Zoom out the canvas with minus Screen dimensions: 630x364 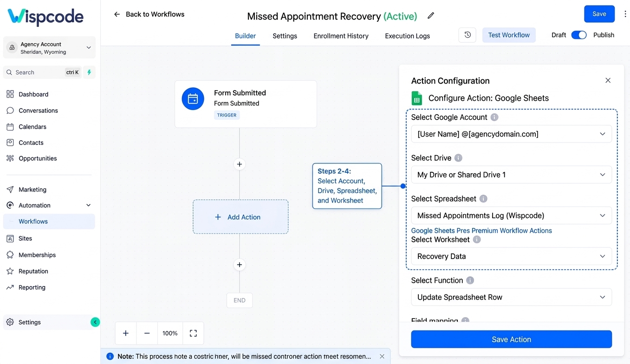[147, 333]
